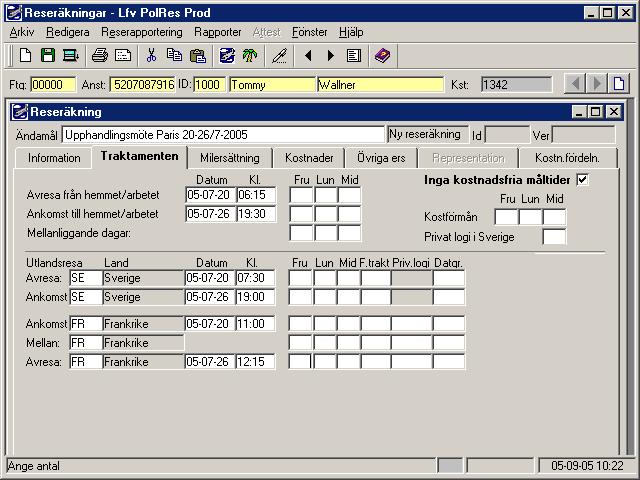Click the first name field Tommy
Viewport: 640px width, 480px height.
(x=273, y=84)
